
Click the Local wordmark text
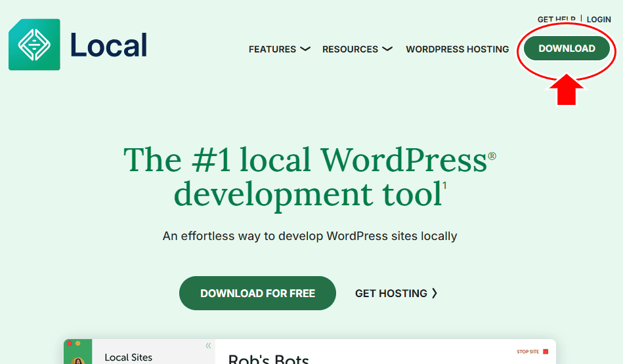108,46
